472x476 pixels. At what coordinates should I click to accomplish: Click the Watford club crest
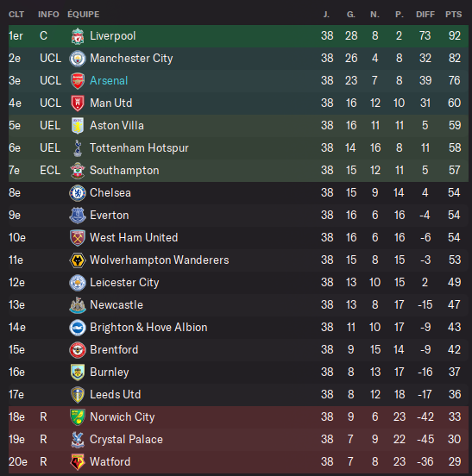tap(78, 462)
